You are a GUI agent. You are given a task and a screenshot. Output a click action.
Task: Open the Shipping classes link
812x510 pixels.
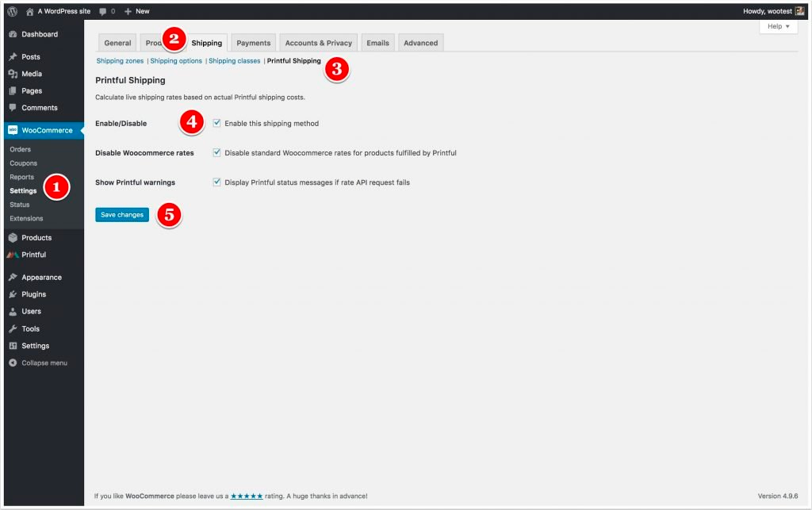point(235,61)
